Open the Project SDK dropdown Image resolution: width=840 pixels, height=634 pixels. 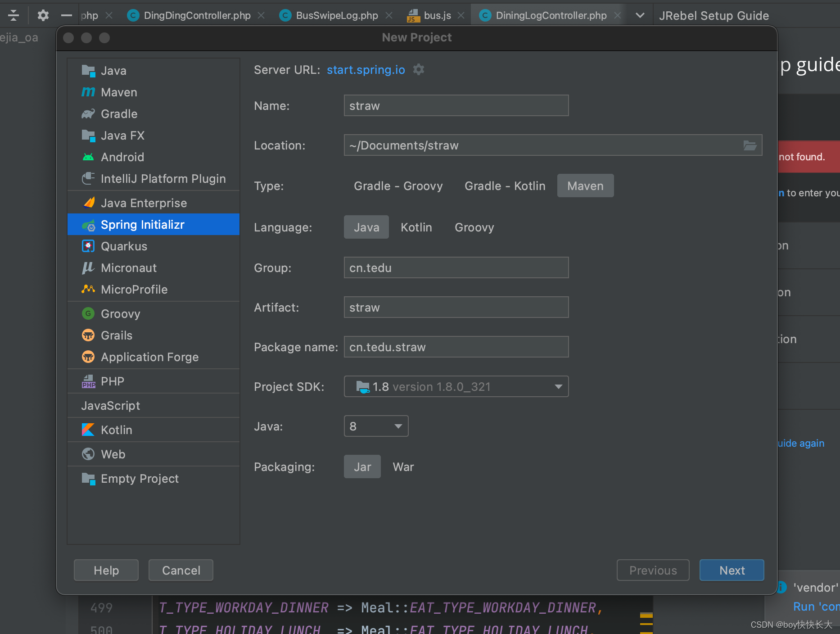click(456, 386)
